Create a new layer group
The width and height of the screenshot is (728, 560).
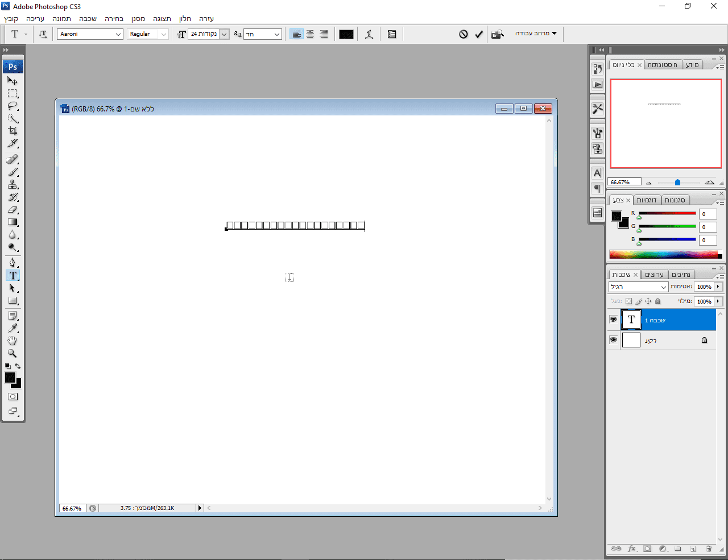[x=678, y=549]
